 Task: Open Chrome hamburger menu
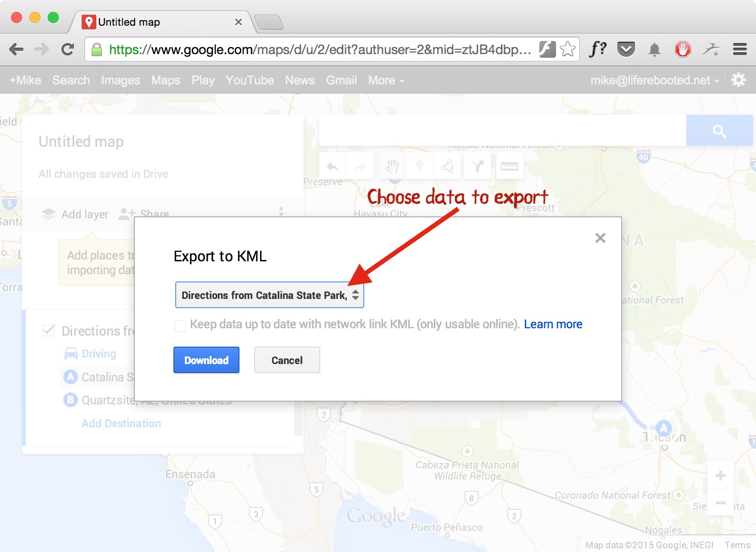[739, 49]
